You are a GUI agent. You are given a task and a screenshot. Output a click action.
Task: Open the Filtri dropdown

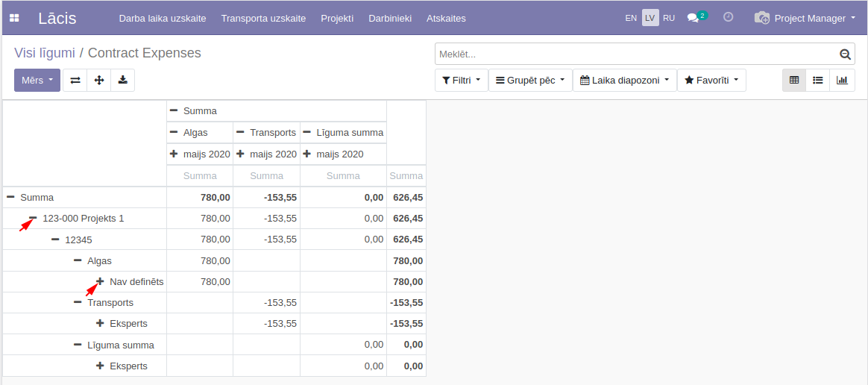(x=461, y=80)
